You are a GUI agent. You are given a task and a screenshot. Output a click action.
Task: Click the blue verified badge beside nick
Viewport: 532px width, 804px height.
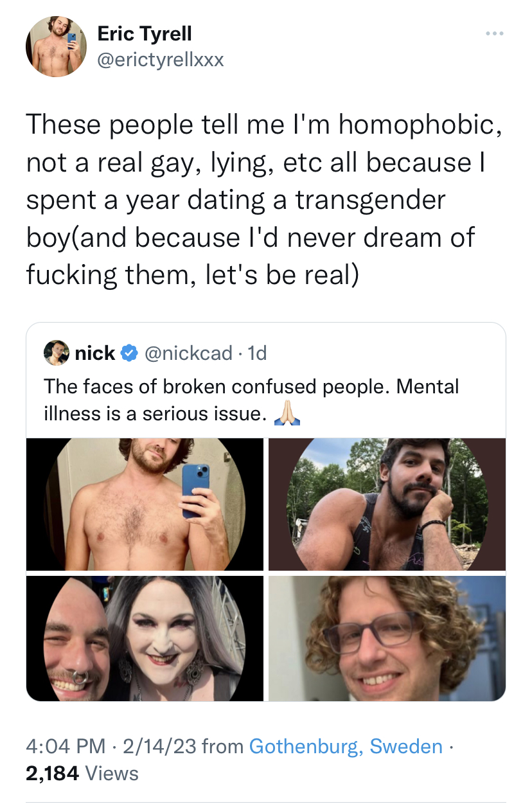(129, 353)
